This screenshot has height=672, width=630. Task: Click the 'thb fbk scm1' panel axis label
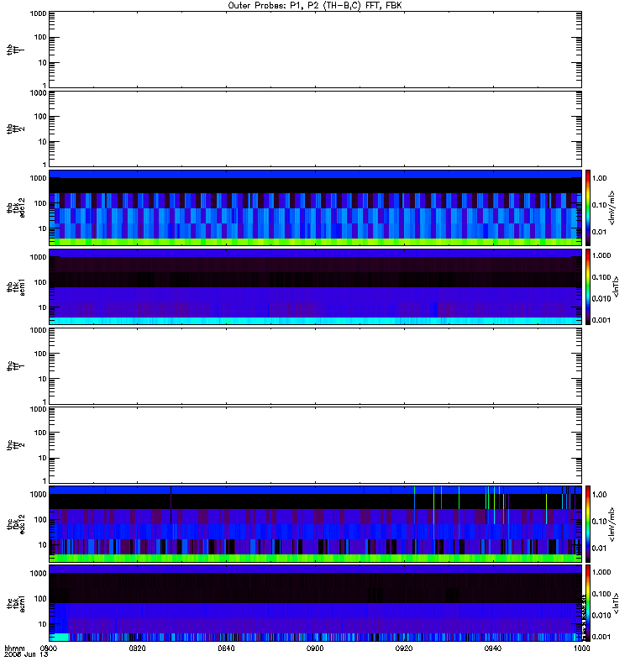(16, 287)
